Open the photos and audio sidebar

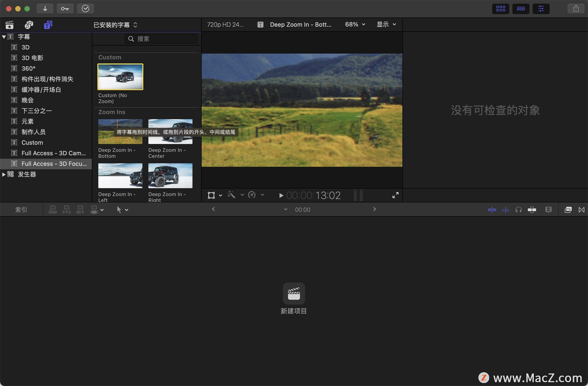coord(29,25)
